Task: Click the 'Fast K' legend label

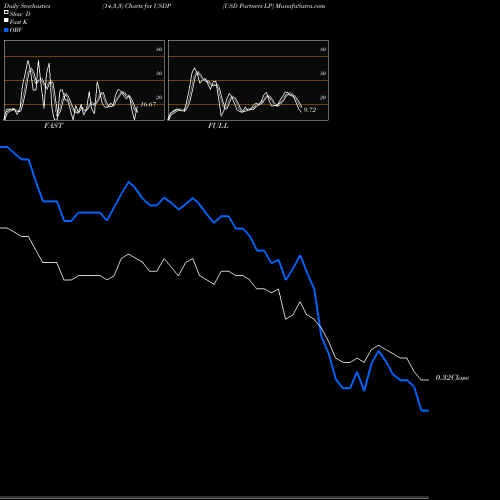Action: pyautogui.click(x=19, y=22)
